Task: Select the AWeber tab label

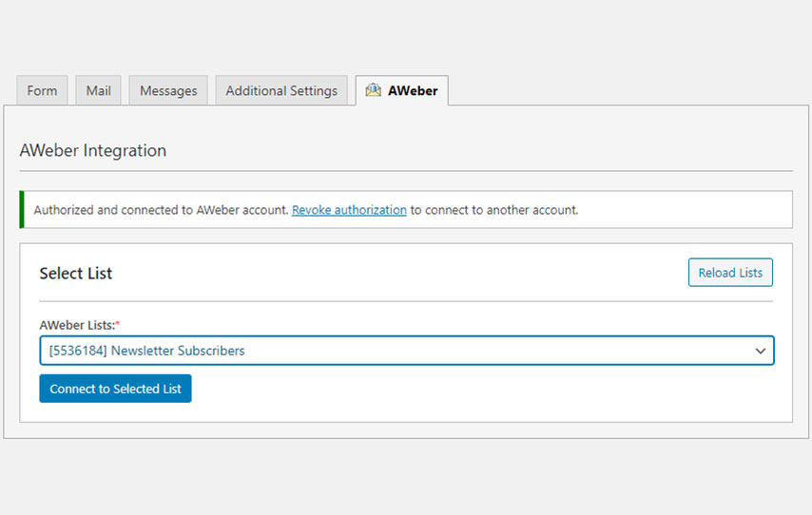Action: (413, 91)
